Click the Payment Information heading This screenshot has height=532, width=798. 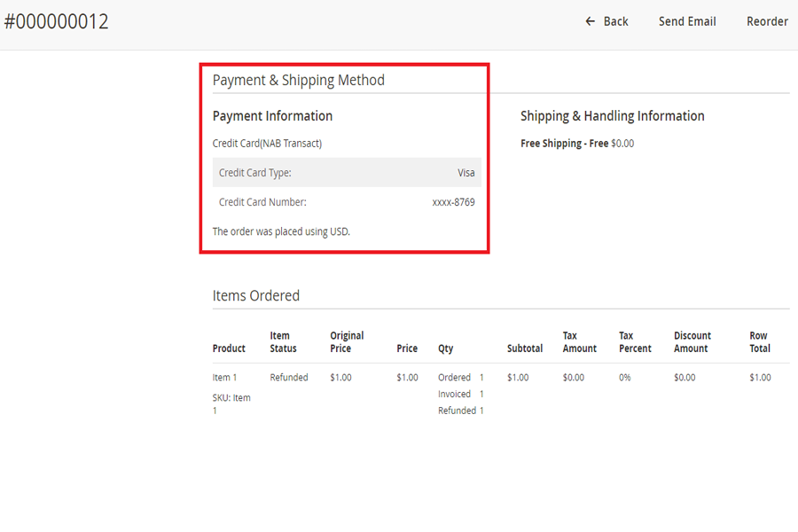tap(272, 116)
